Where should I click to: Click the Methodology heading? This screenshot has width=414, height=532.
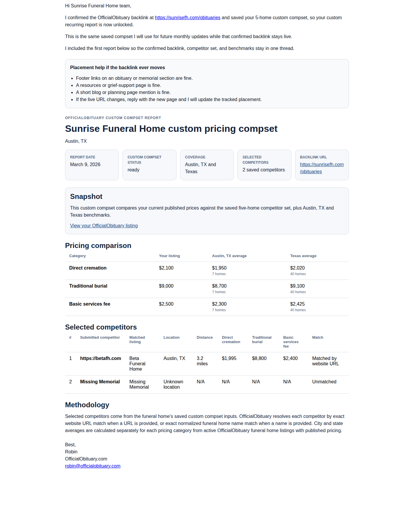click(x=87, y=405)
